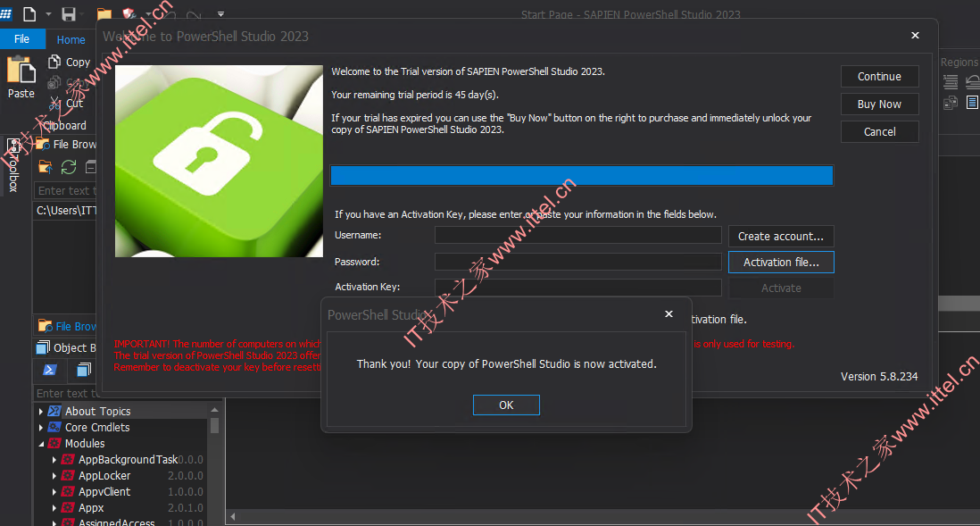This screenshot has height=526, width=980.
Task: Click the red shield wrench icon
Action: click(x=129, y=13)
